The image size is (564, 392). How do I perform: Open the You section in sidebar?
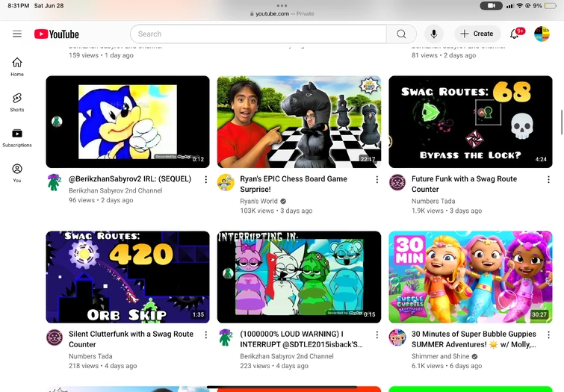coord(17,173)
